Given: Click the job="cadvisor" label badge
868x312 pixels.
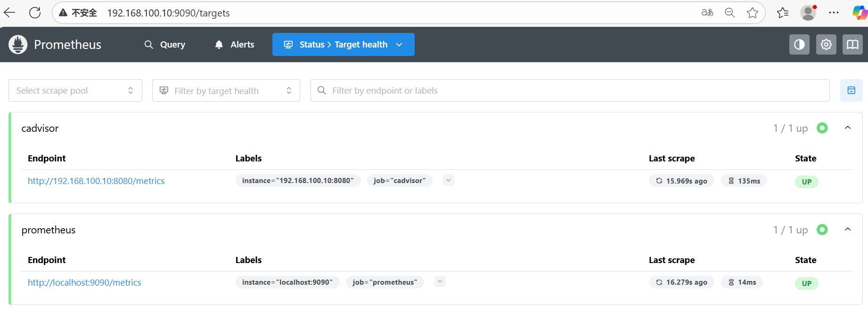Looking at the screenshot, I should tap(400, 181).
